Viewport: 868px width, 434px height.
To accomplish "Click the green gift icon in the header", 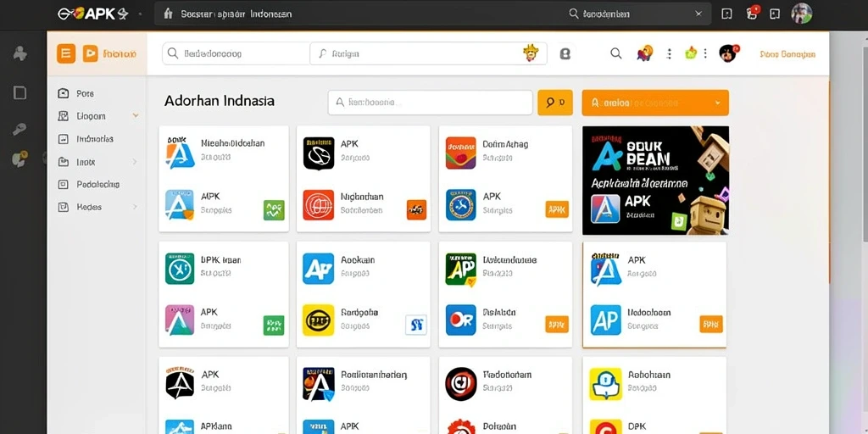I will [x=691, y=53].
